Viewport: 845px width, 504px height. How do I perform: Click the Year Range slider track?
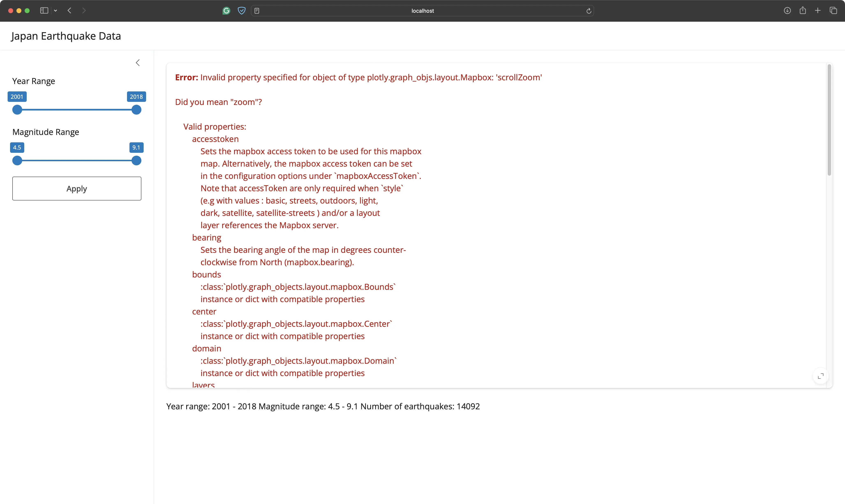point(77,110)
